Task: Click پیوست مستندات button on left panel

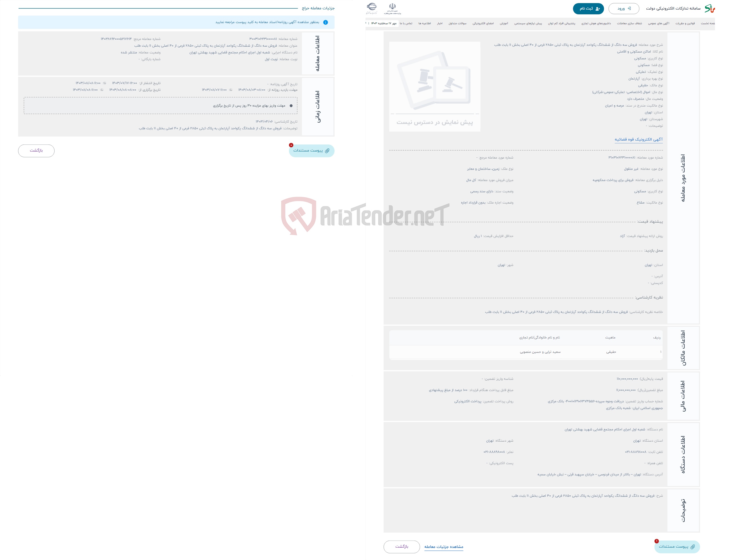Action: tap(310, 151)
